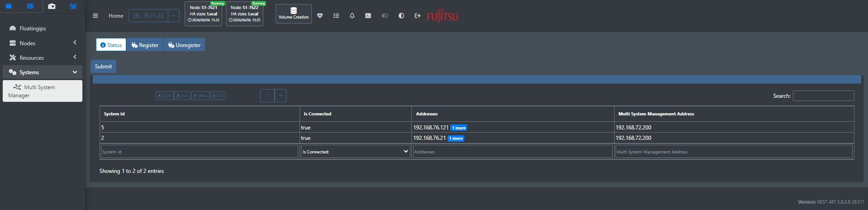The width and height of the screenshot is (868, 210).
Task: Expand the 76.21-22 cluster dropdown arrow
Action: tap(174, 16)
